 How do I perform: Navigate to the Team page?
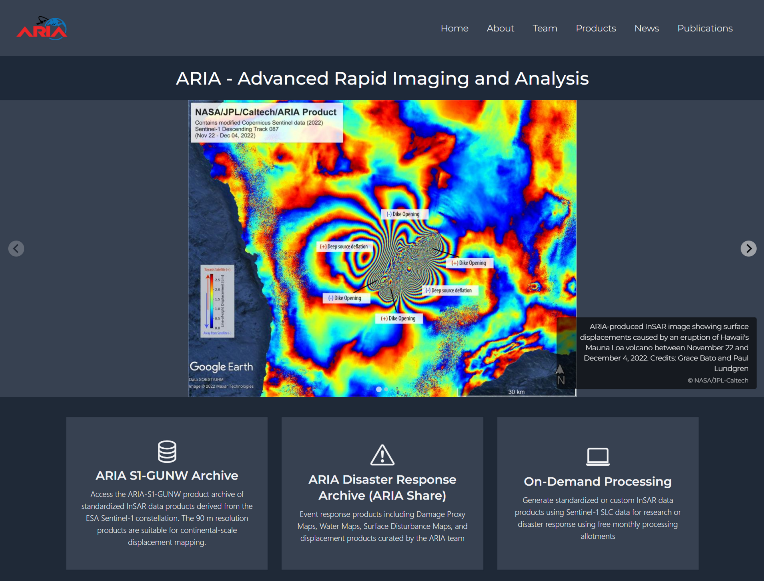(x=545, y=28)
